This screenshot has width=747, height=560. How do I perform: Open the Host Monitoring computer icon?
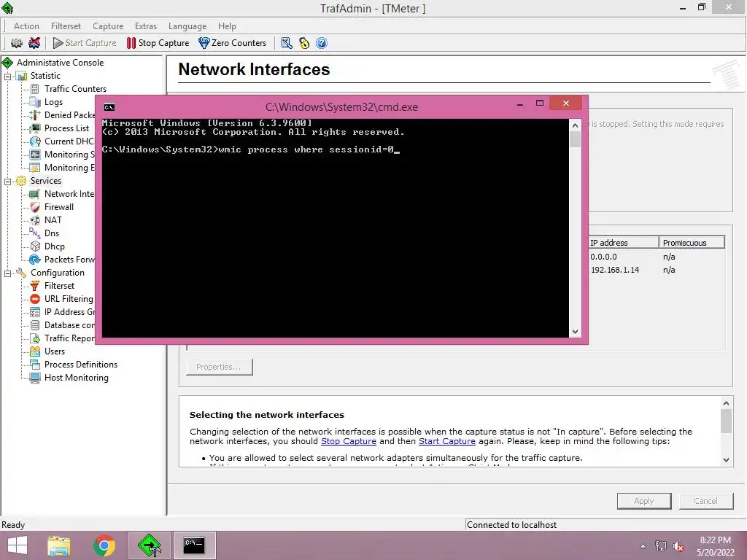[35, 378]
